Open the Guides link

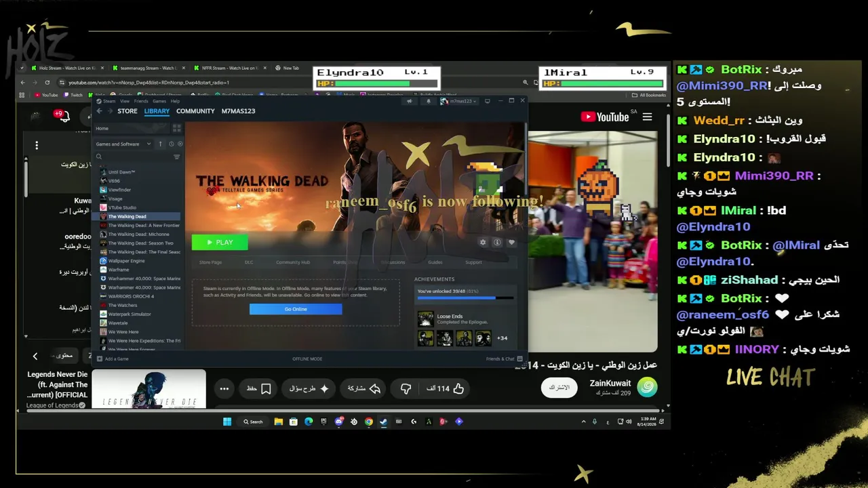click(435, 262)
